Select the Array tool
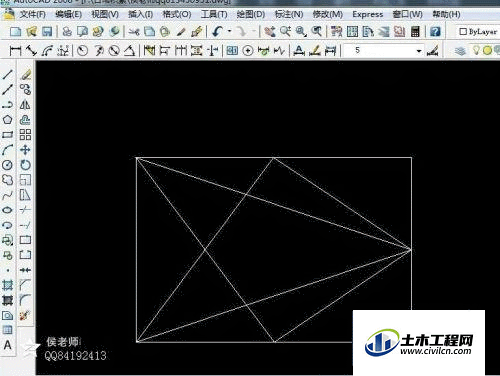 pyautogui.click(x=25, y=135)
